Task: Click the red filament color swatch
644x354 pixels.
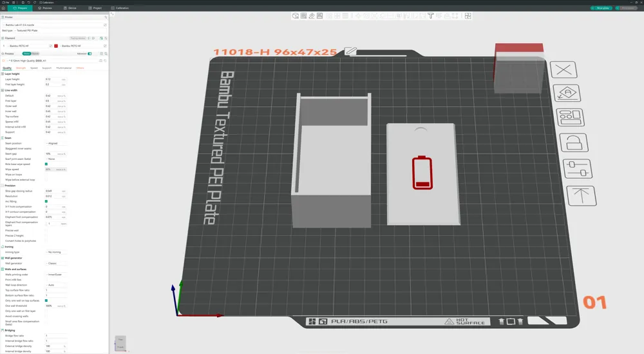Action: [56, 46]
